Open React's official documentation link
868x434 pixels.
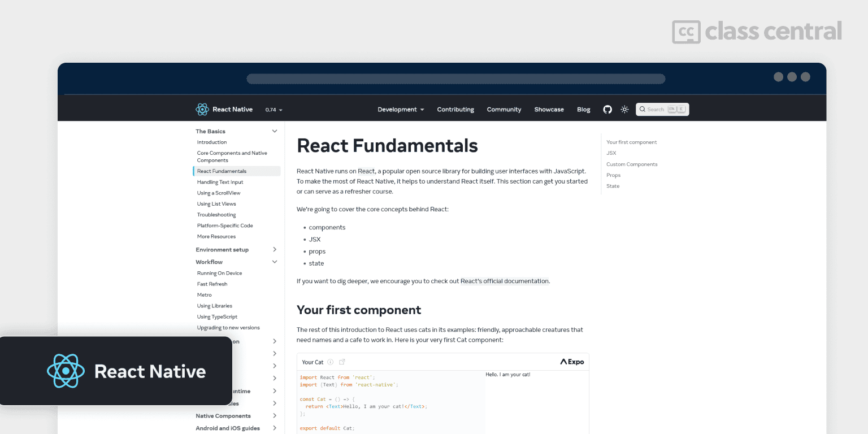pos(505,281)
